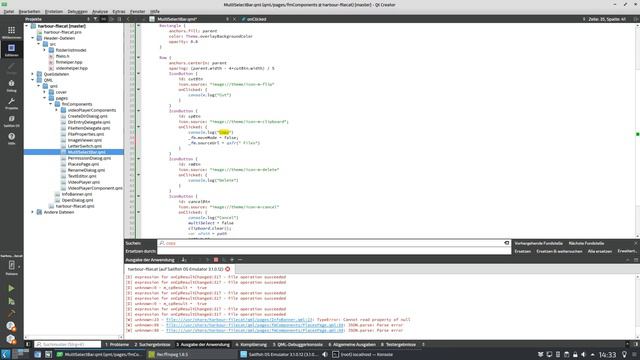This screenshot has height=360, width=640.
Task: Open the Hilfe mode in the sidebar
Action: [x=11, y=138]
